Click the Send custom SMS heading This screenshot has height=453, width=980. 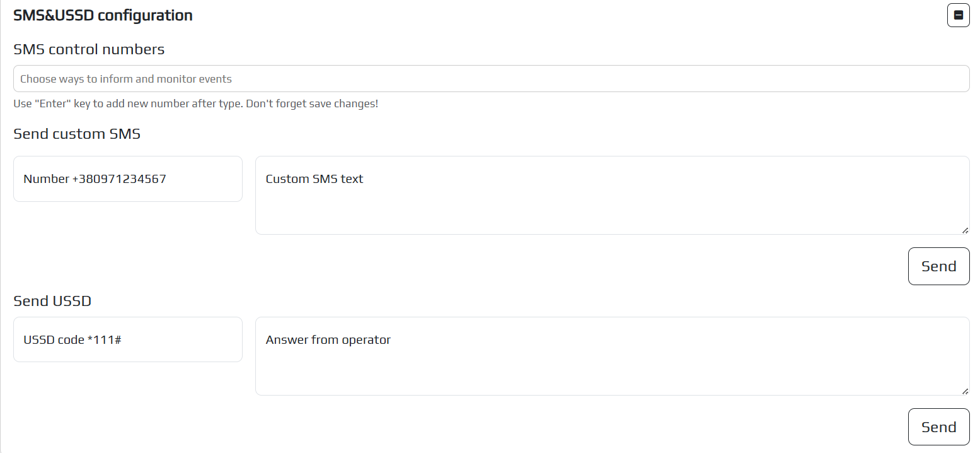pyautogui.click(x=77, y=134)
